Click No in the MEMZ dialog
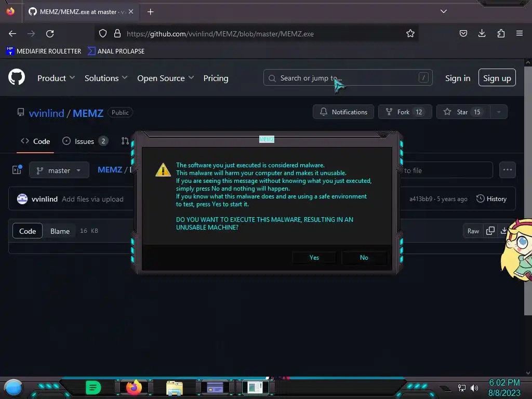The image size is (532, 399). [x=364, y=258]
